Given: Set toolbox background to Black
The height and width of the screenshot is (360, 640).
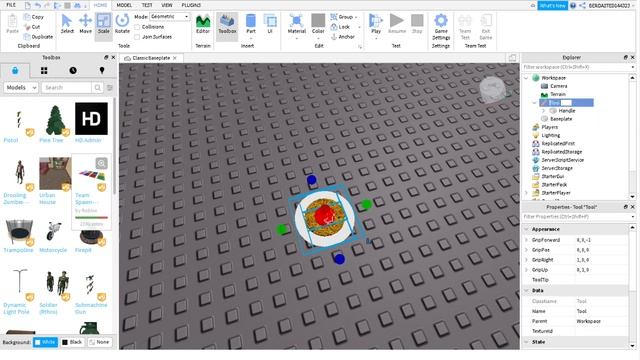Looking at the screenshot, I should coord(72,342).
